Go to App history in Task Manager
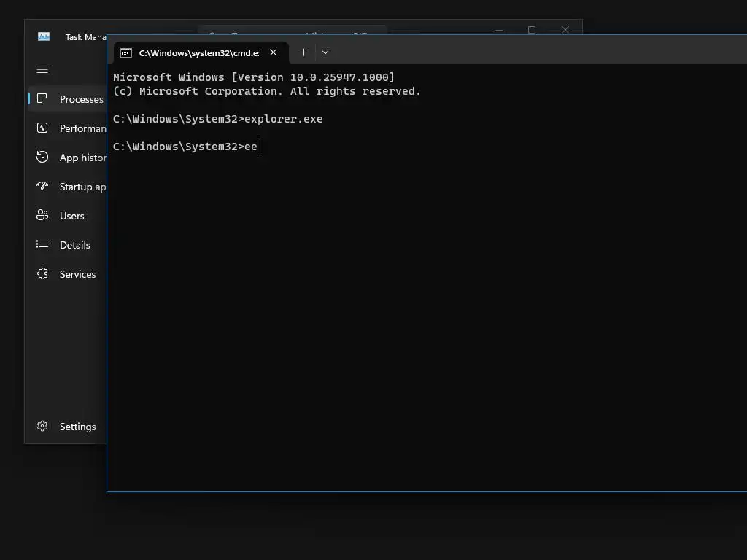This screenshot has width=747, height=560. (67, 157)
